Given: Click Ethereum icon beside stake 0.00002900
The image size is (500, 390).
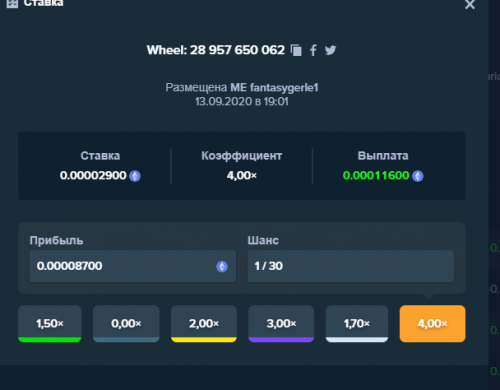Looking at the screenshot, I should (x=135, y=176).
